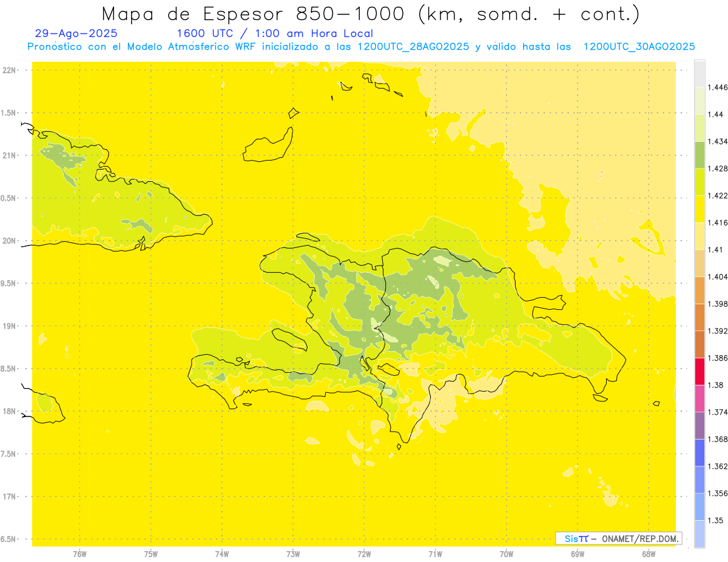The width and height of the screenshot is (728, 562).
Task: Click the 68W longitude label
Action: tap(649, 554)
